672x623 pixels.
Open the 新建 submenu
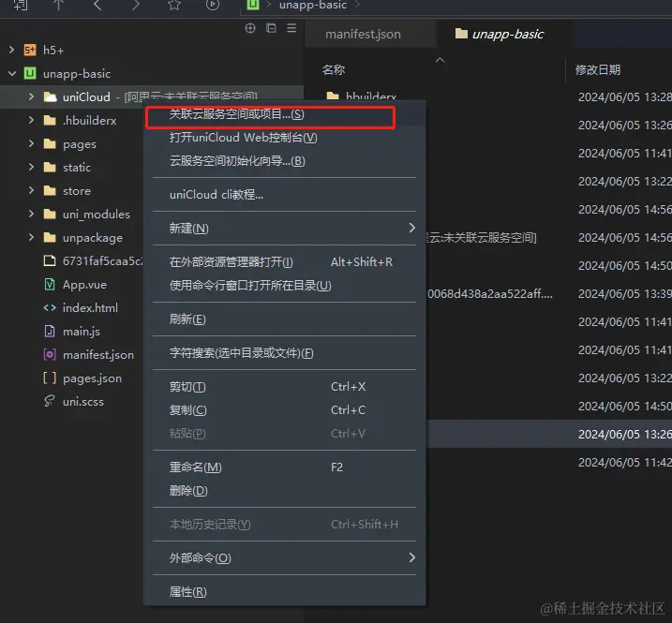[x=285, y=228]
